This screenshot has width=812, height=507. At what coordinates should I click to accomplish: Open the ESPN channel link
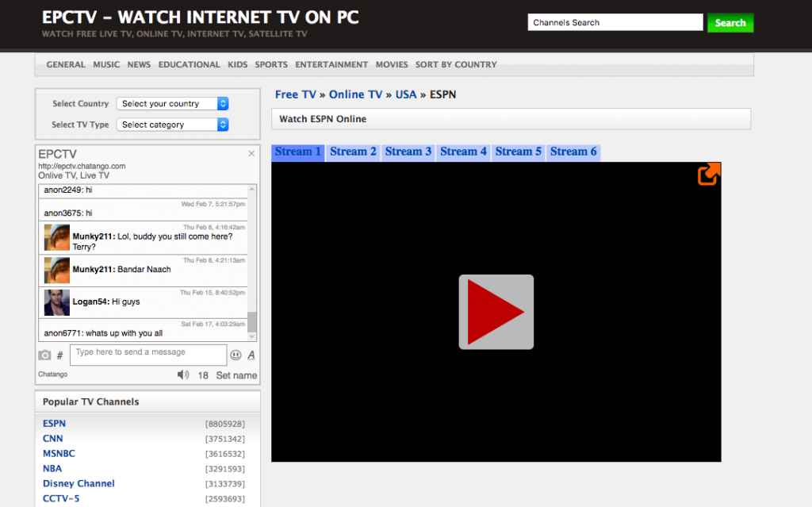pos(54,423)
